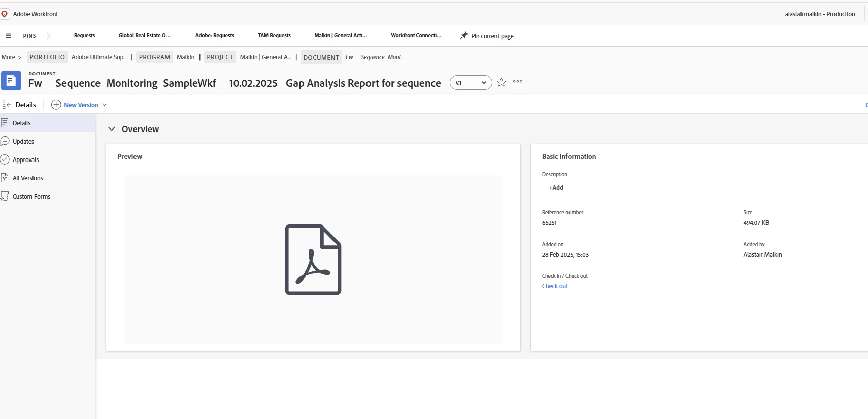Image resolution: width=868 pixels, height=419 pixels.
Task: Click the PINS label
Action: coord(29,36)
